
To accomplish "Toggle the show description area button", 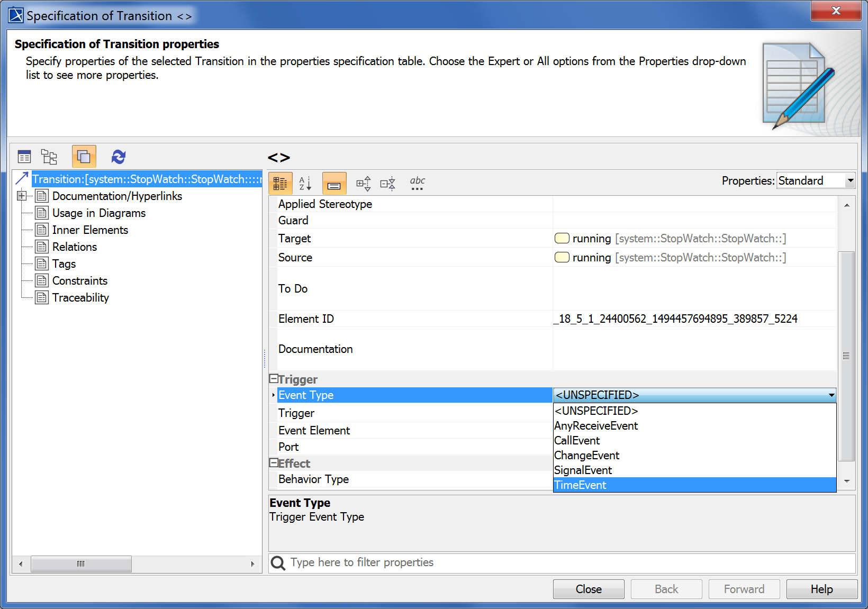I will (x=334, y=184).
